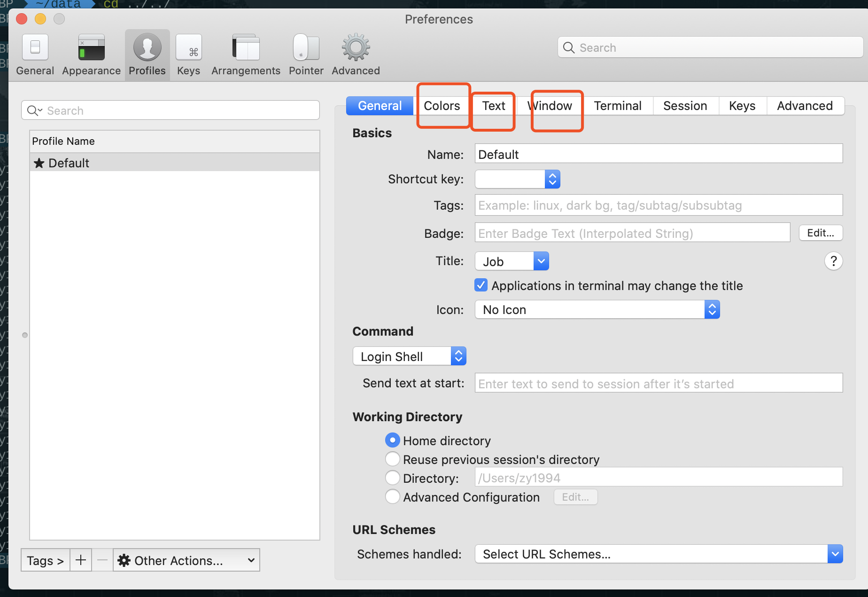This screenshot has height=597, width=868.
Task: Open the Shortcut key dropdown
Action: coord(518,179)
